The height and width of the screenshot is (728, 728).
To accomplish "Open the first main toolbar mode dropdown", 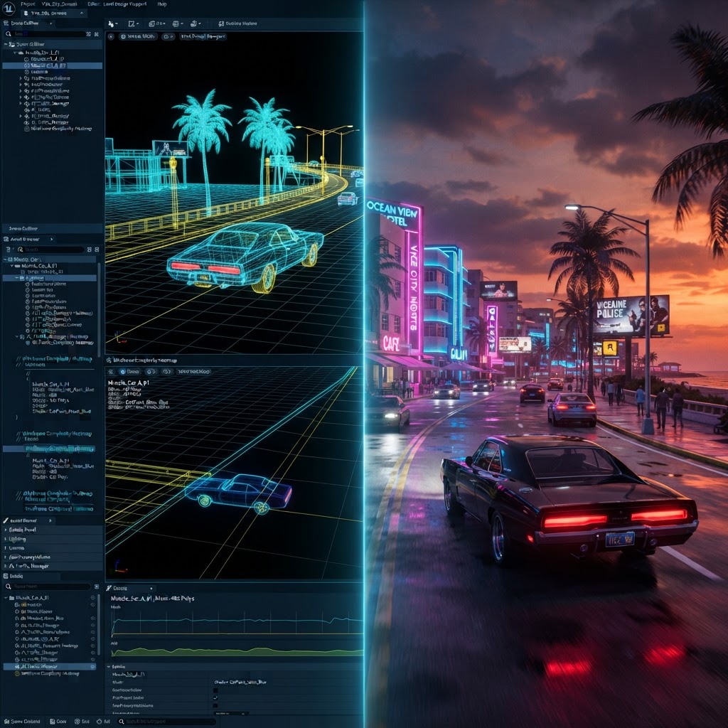I will (x=113, y=23).
